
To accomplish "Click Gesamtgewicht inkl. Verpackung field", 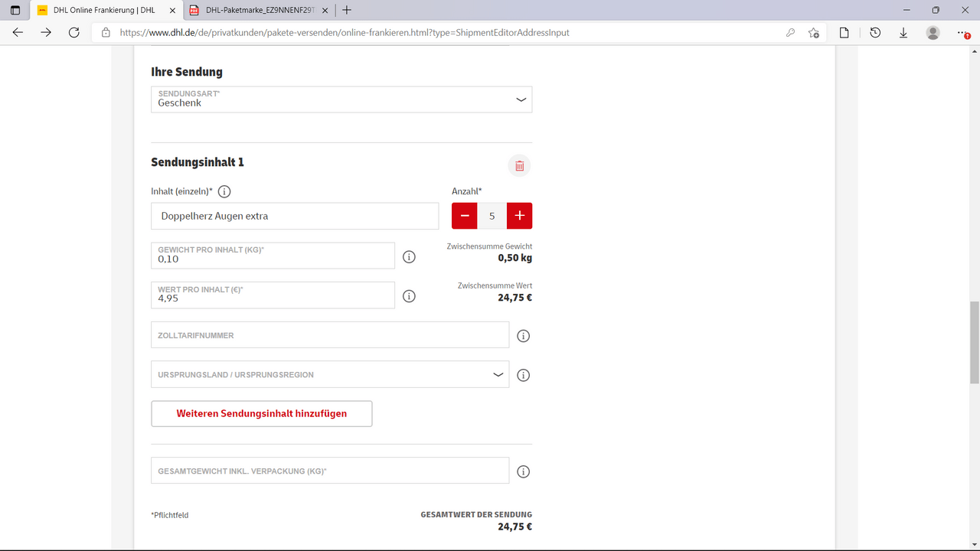I will 330,471.
